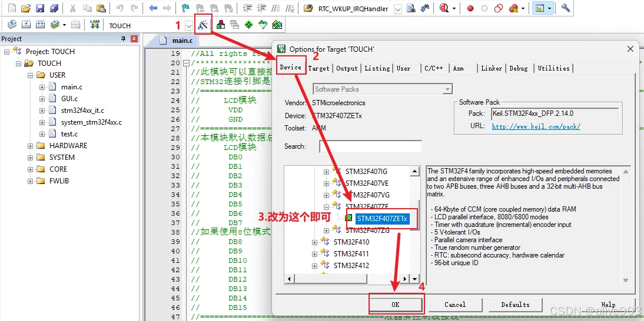Click the Save All toolbar icon
Viewport: 644px width, 321px height.
pos(54,8)
